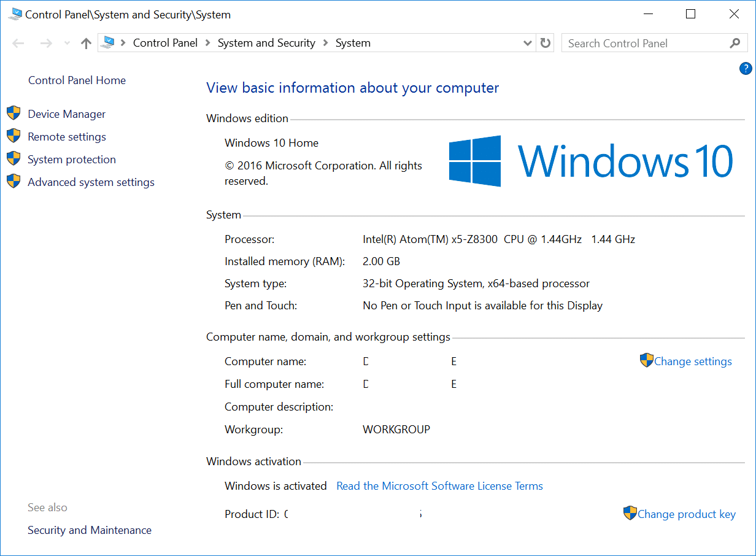
Task: Open Help via the blue question mark
Action: coord(746,68)
